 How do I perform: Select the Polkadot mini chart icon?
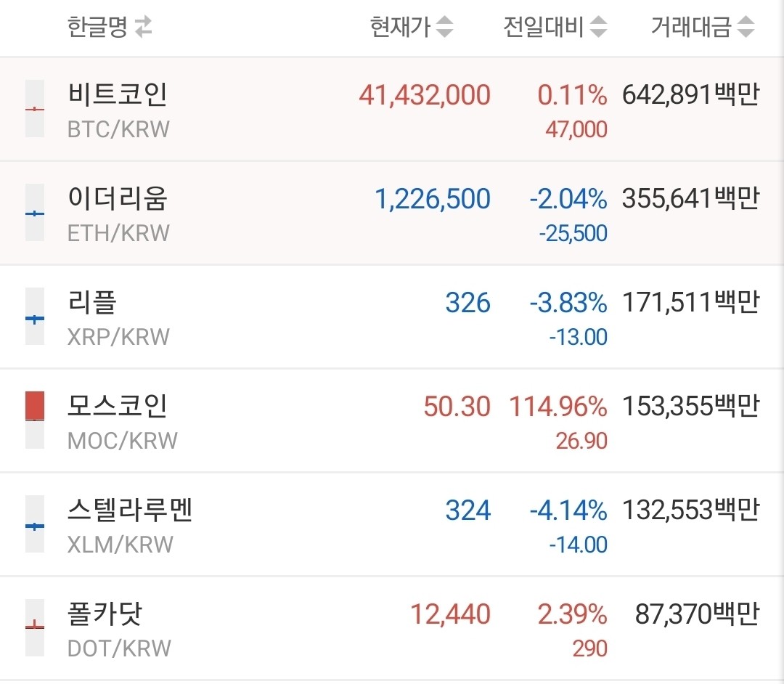(x=35, y=627)
